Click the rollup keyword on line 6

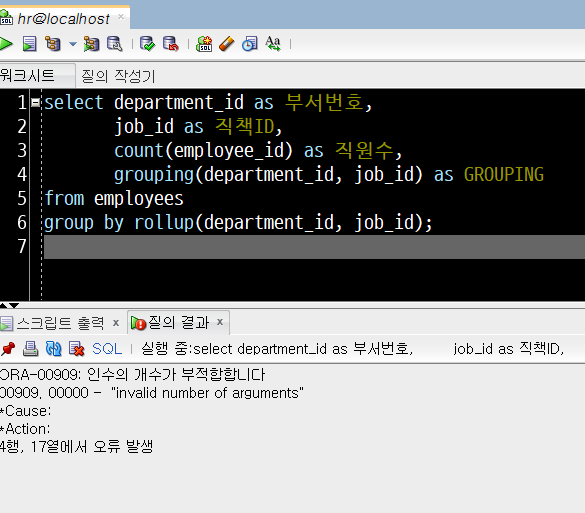[164, 223]
